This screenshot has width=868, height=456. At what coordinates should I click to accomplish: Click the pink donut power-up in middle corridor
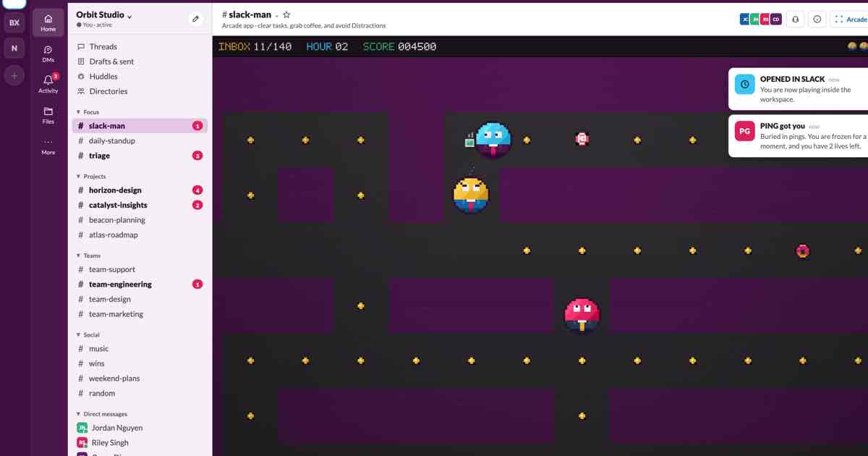point(802,251)
